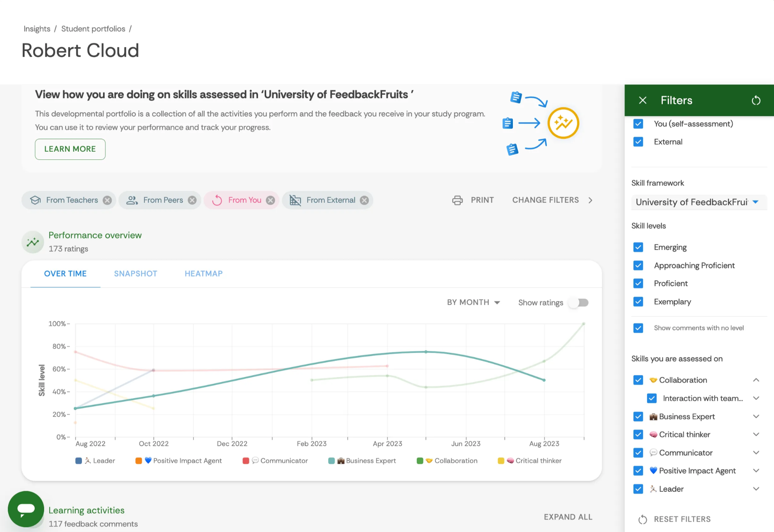Remove the From You filter chip
The image size is (774, 532).
coord(270,200)
